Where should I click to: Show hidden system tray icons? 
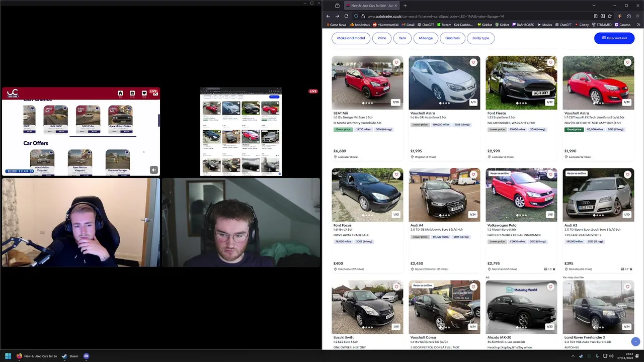coord(573,356)
